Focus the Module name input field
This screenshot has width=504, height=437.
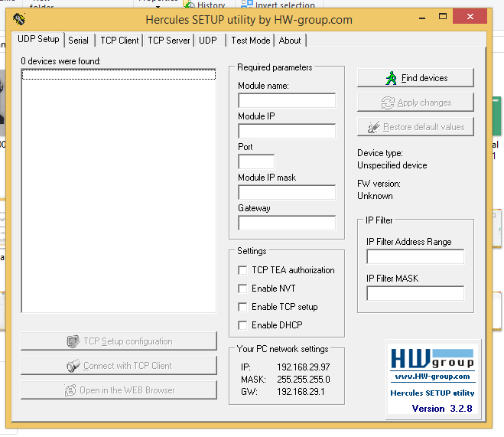pos(287,100)
